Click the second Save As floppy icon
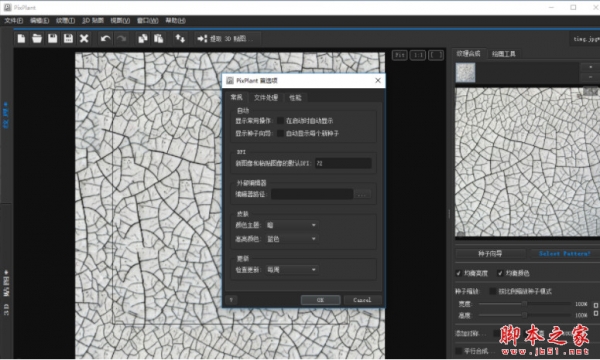 68,38
